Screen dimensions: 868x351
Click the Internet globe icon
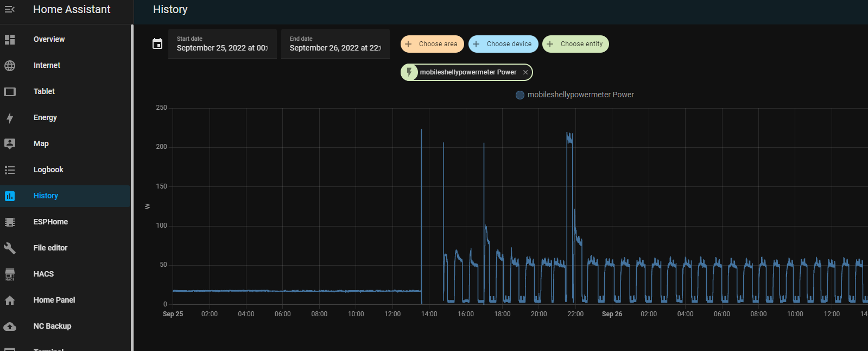tap(10, 66)
